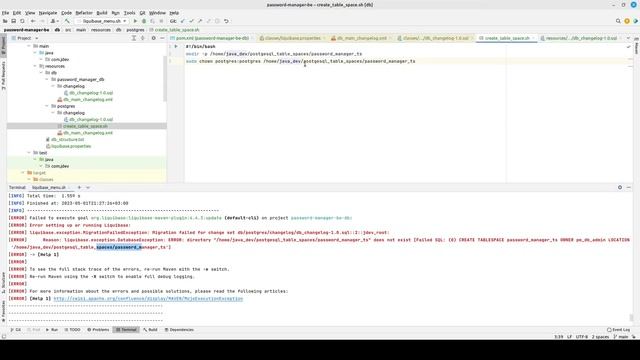Open the Event Log button

[619, 329]
